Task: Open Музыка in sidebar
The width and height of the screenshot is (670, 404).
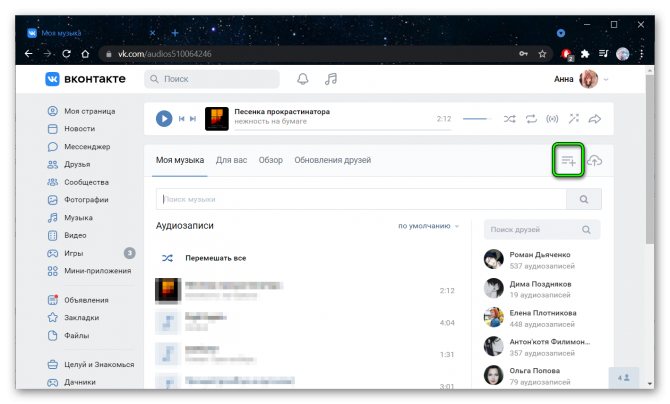Action: click(70, 218)
